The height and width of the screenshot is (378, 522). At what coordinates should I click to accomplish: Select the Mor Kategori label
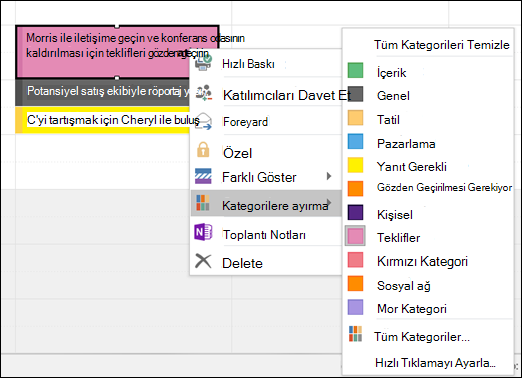coord(412,309)
